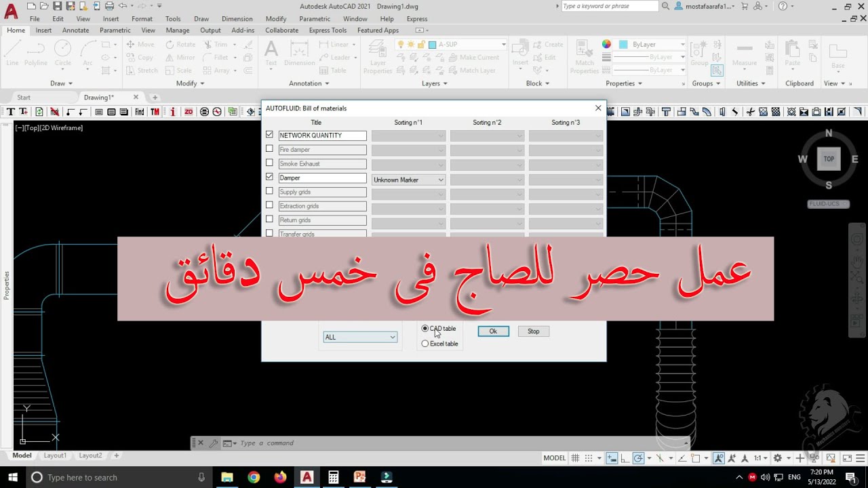The height and width of the screenshot is (488, 868).
Task: Open Layer Properties manager
Action: (x=378, y=57)
